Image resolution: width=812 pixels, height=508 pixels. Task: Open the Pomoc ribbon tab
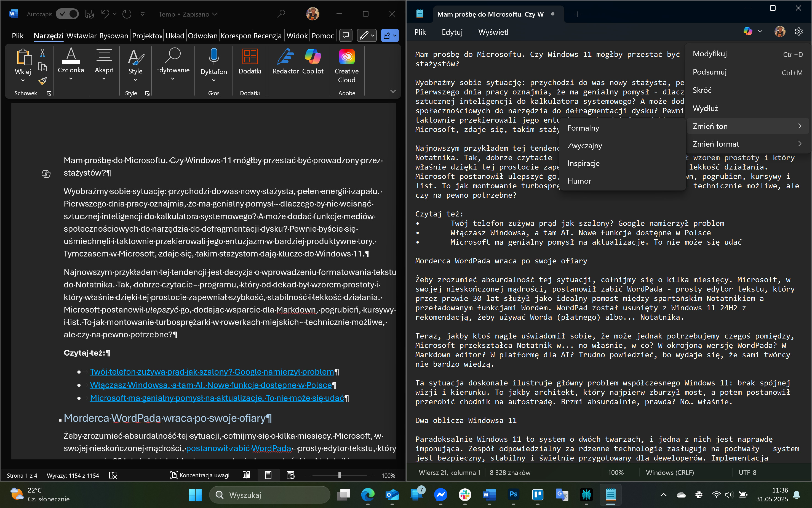tap(323, 36)
